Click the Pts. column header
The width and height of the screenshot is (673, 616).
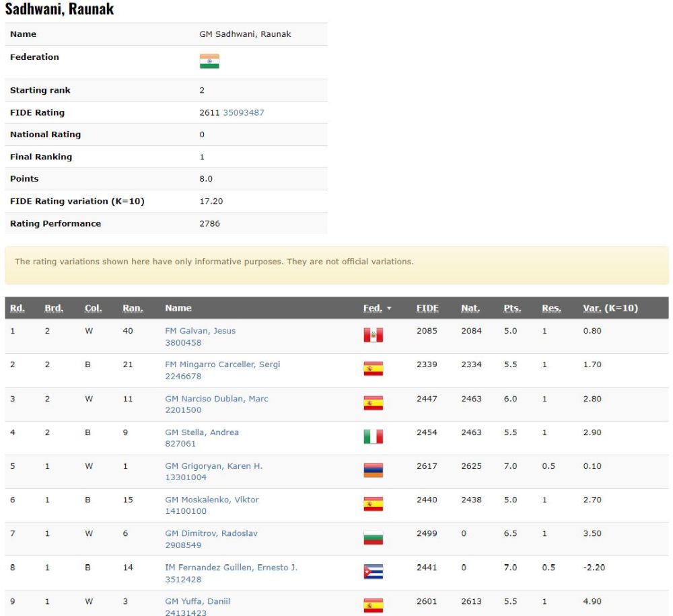(x=512, y=308)
